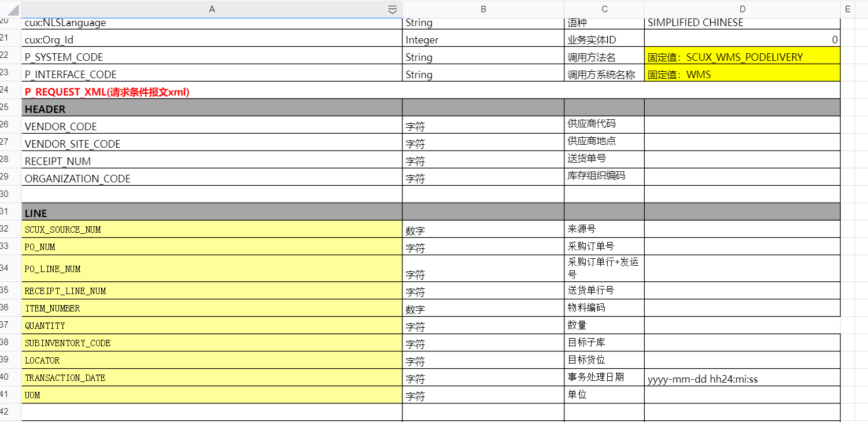This screenshot has width=868, height=422.
Task: Click the gray LINE section cell
Action: (212, 212)
